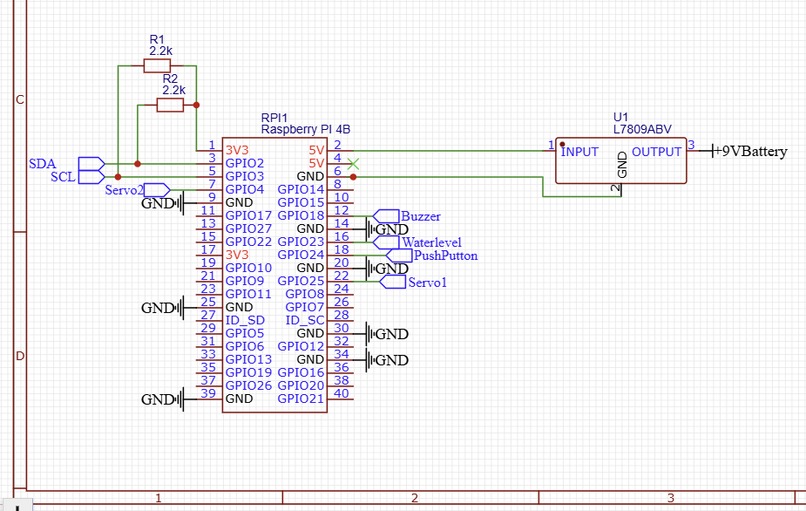Select resistor R1 symbol
Screen dimensions: 806x511
(157, 66)
